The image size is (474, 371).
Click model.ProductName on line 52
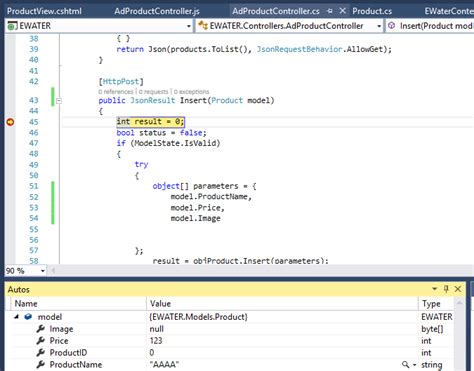[x=209, y=197]
